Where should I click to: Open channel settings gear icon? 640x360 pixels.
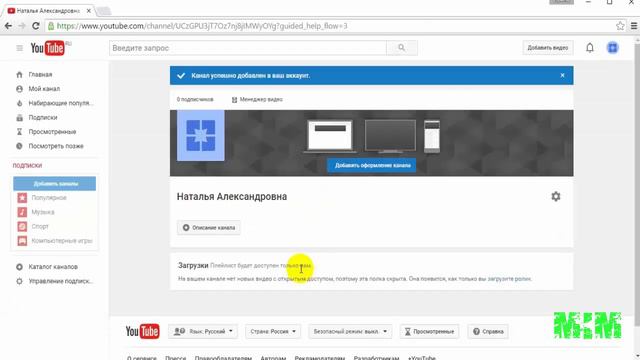556,196
